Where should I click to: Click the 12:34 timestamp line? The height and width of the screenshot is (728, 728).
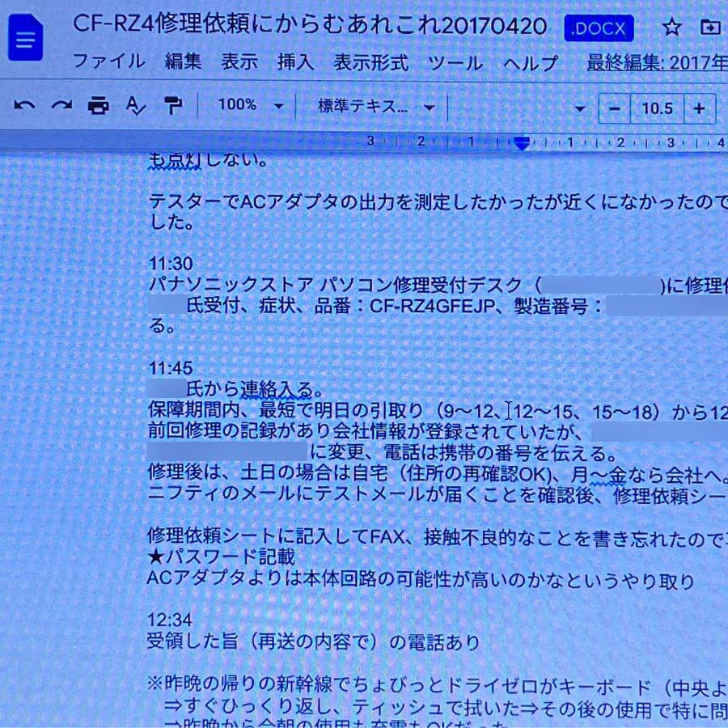click(x=170, y=620)
